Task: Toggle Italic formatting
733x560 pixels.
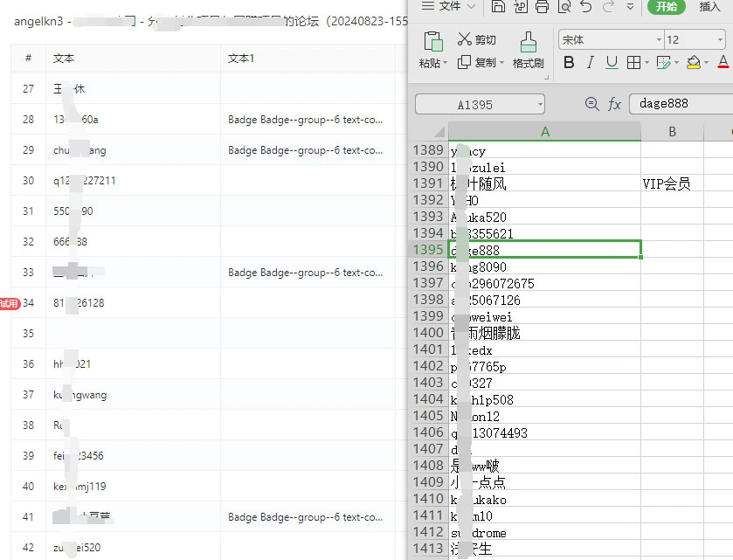Action: pos(591,63)
